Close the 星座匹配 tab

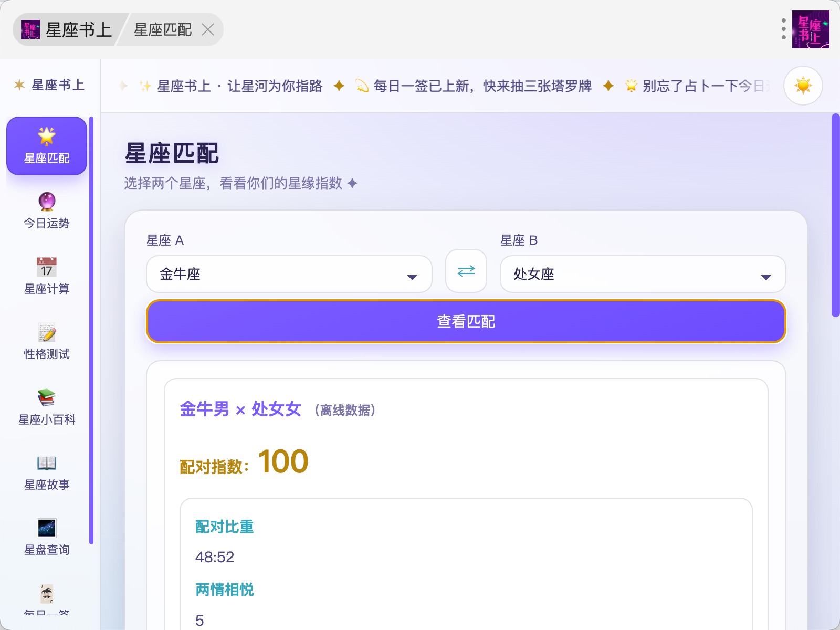pos(208,29)
